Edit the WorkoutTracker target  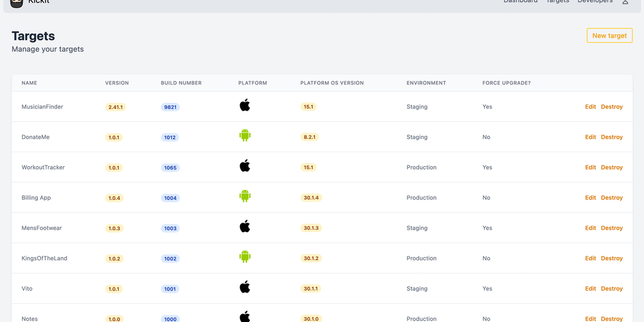pyautogui.click(x=591, y=167)
